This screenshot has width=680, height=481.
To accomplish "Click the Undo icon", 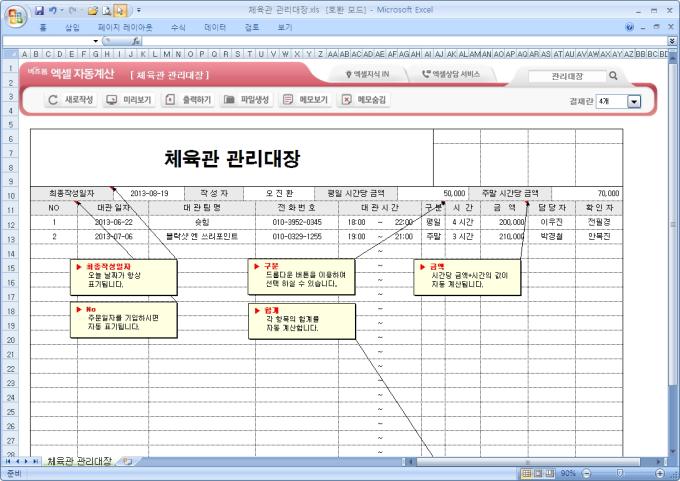I will click(x=53, y=10).
